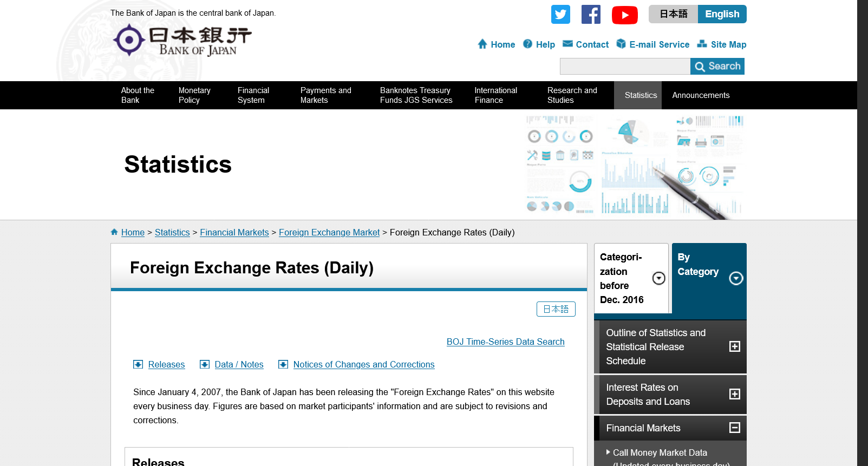Open the Bank of Japan Twitter page
Viewport: 868px width, 466px height.
coord(560,15)
